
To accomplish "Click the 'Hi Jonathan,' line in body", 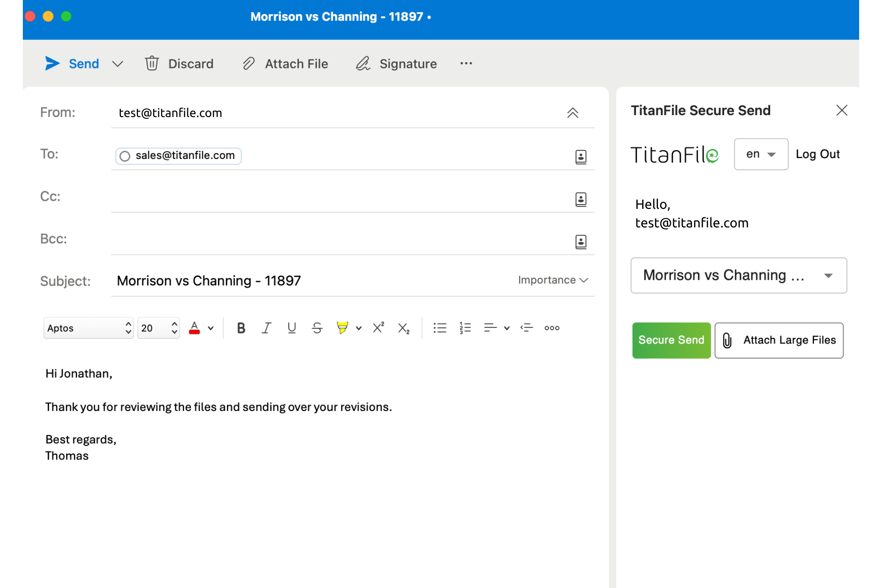I will (x=79, y=373).
